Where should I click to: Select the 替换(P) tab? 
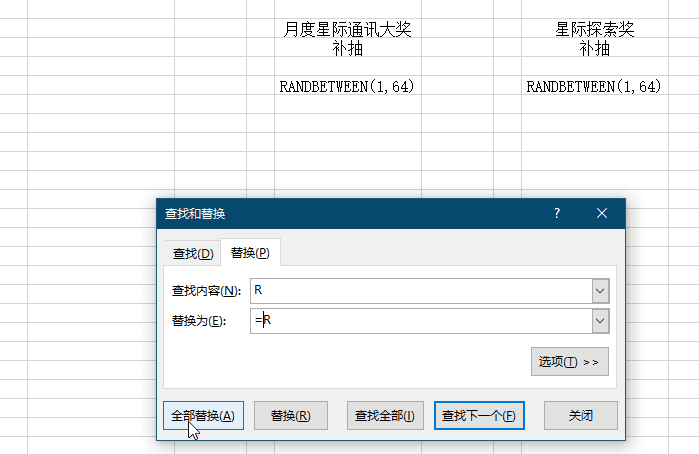tap(250, 253)
